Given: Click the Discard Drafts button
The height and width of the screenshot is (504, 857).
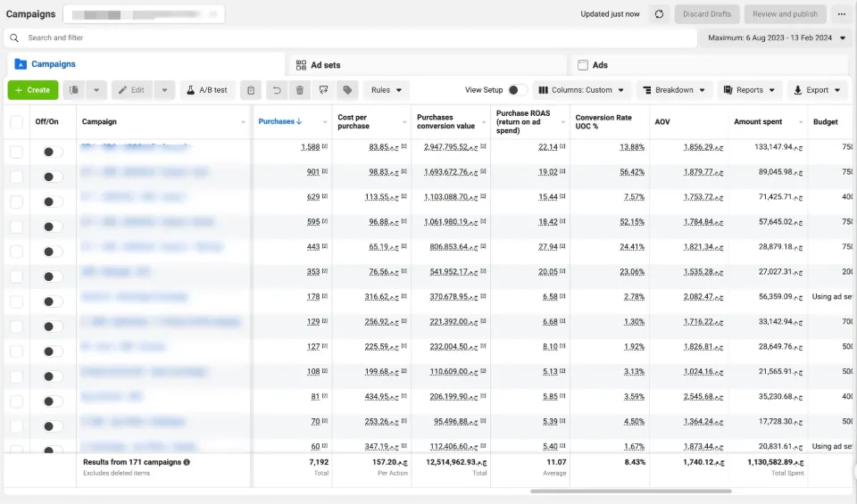Looking at the screenshot, I should pos(707,14).
